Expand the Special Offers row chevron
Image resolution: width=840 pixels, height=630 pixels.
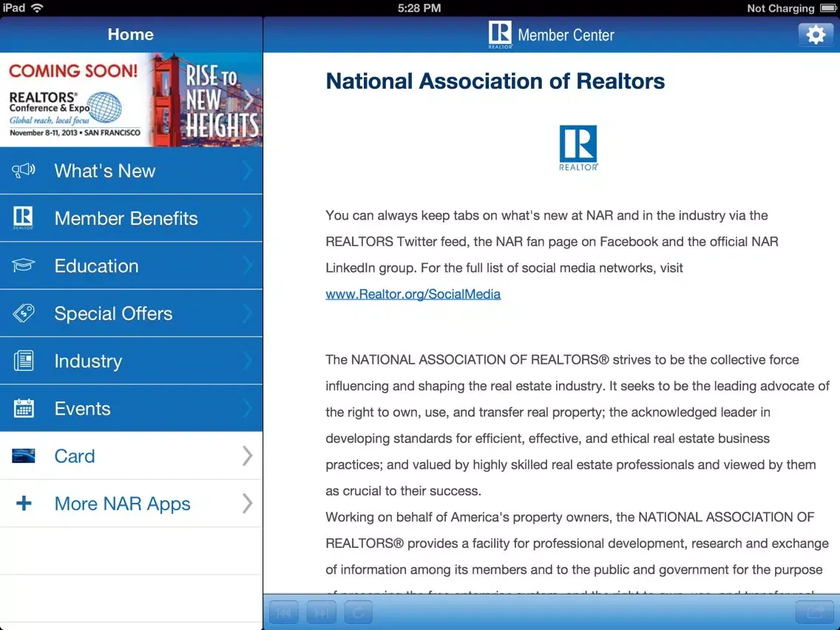[248, 314]
